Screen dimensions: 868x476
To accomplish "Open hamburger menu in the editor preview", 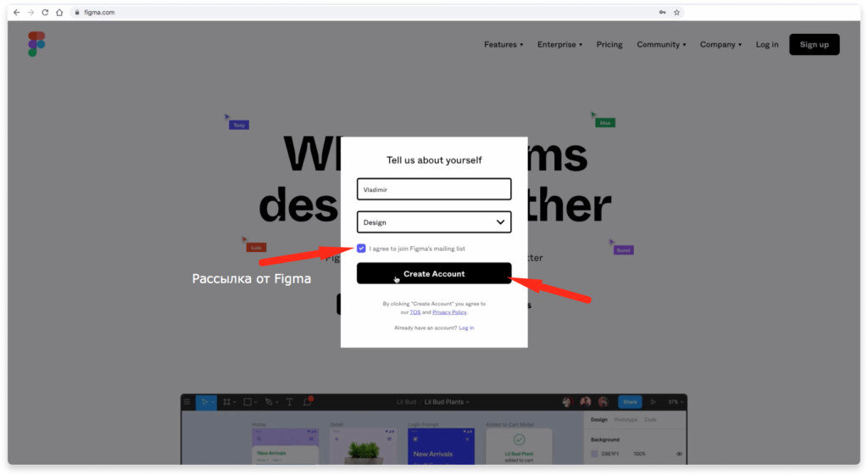I will click(x=187, y=401).
